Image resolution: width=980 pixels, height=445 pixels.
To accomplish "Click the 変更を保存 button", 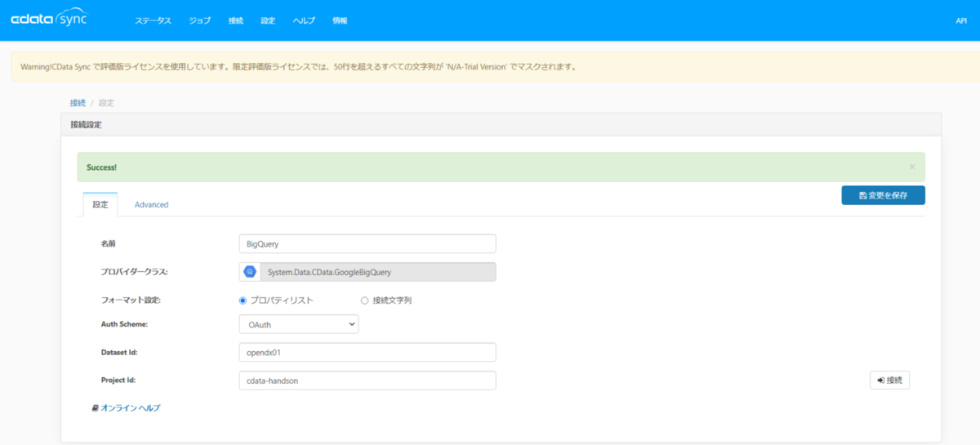I will click(x=884, y=195).
